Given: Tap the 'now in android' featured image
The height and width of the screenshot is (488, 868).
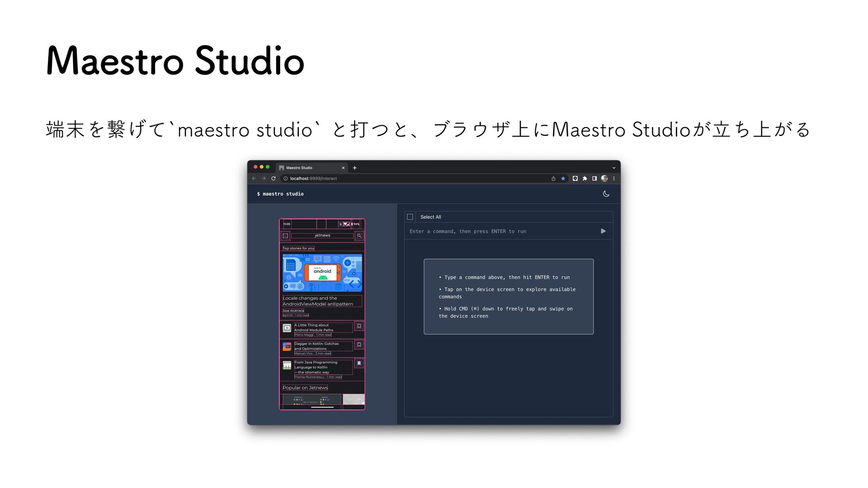Looking at the screenshot, I should 322,273.
